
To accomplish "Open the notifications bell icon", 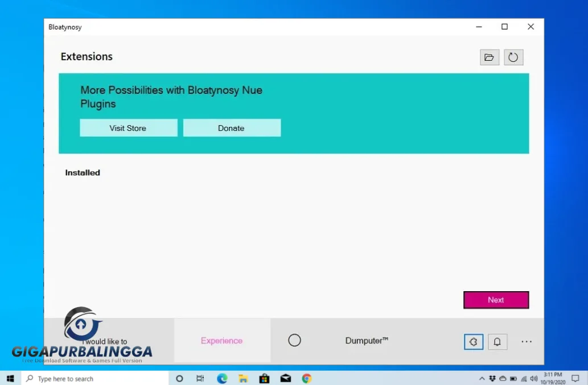I will point(497,342).
